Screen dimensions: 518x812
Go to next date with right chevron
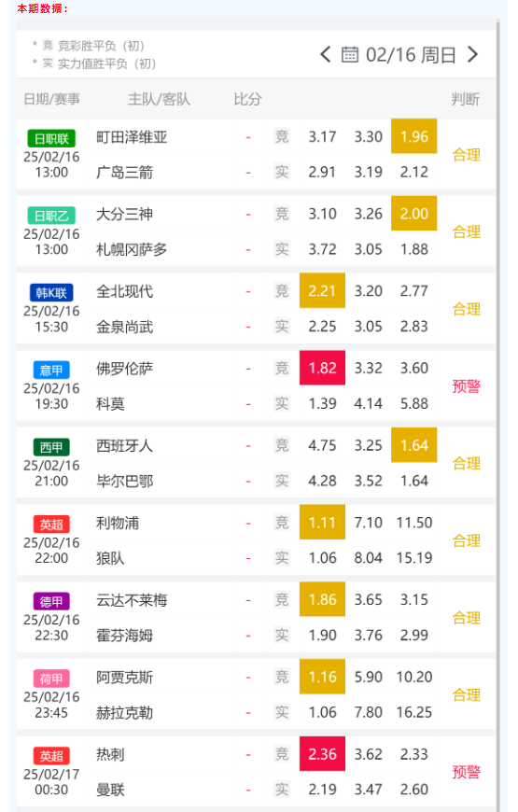[472, 54]
